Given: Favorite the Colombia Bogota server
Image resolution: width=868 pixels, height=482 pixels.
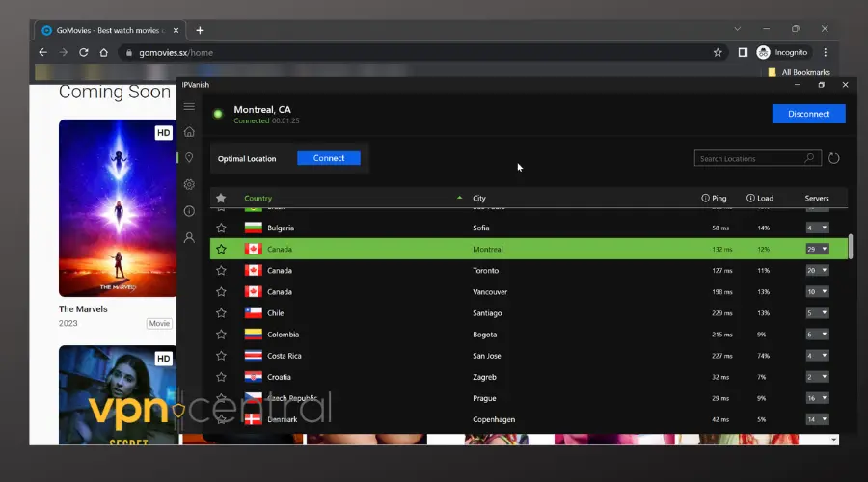Looking at the screenshot, I should click(x=221, y=335).
